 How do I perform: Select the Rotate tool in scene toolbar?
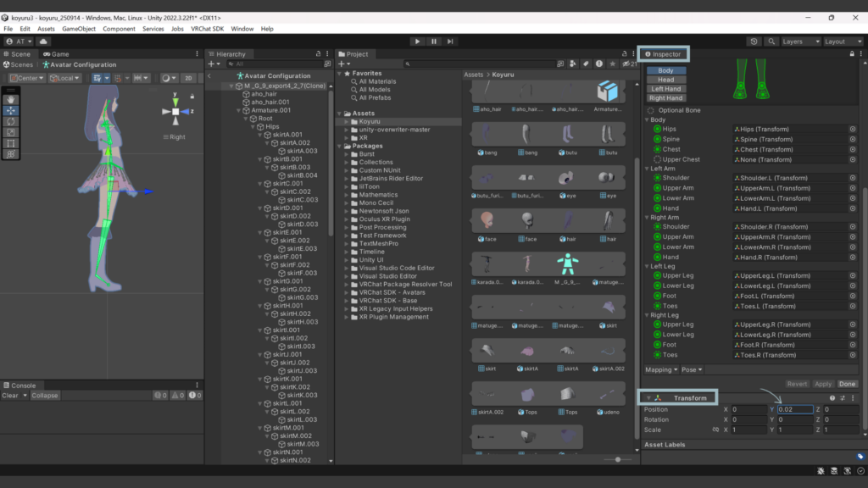pos(11,121)
